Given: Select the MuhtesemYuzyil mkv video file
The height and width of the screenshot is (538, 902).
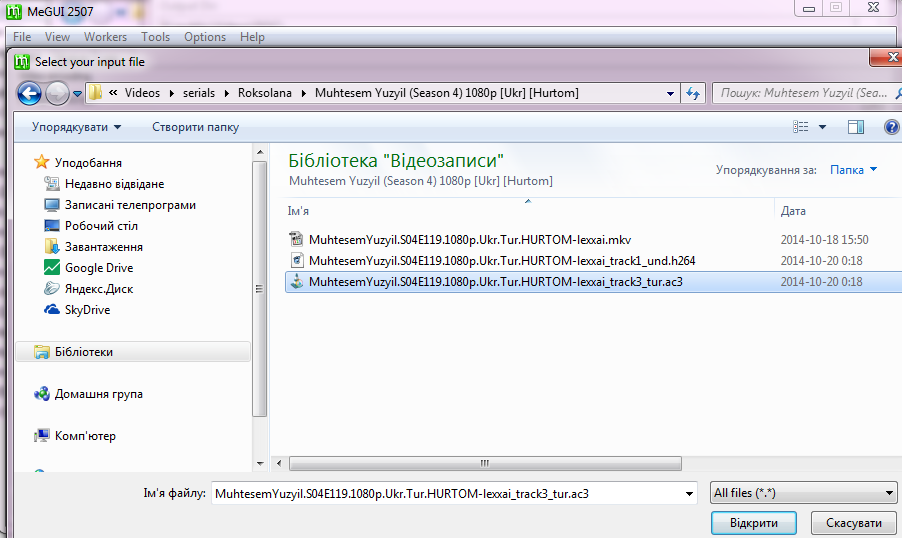Looking at the screenshot, I should click(x=470, y=240).
